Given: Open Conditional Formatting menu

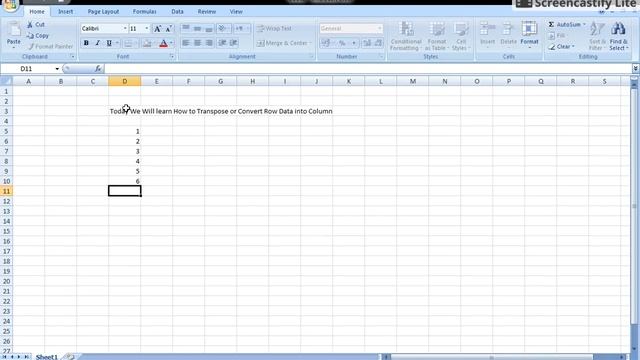Looking at the screenshot, I should [x=406, y=37].
